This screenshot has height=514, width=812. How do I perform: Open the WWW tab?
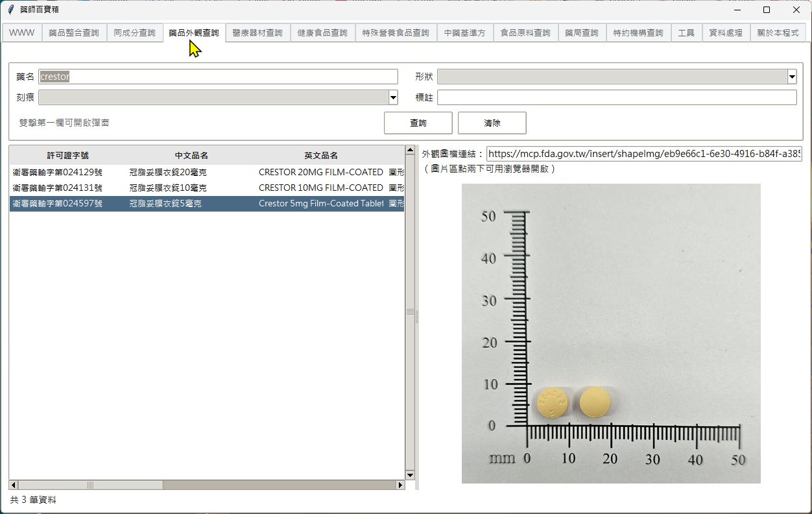(22, 33)
